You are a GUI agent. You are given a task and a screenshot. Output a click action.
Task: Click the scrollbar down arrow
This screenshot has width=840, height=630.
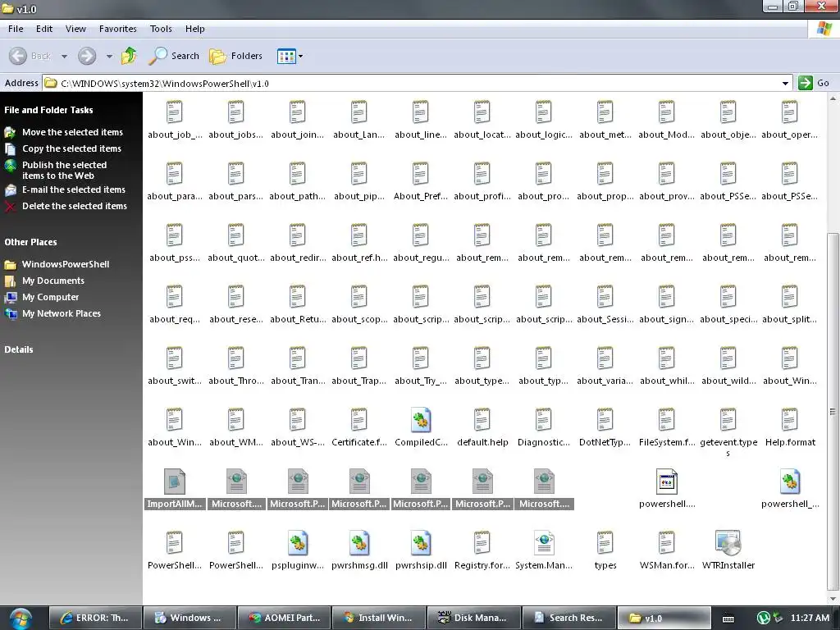[x=833, y=599]
